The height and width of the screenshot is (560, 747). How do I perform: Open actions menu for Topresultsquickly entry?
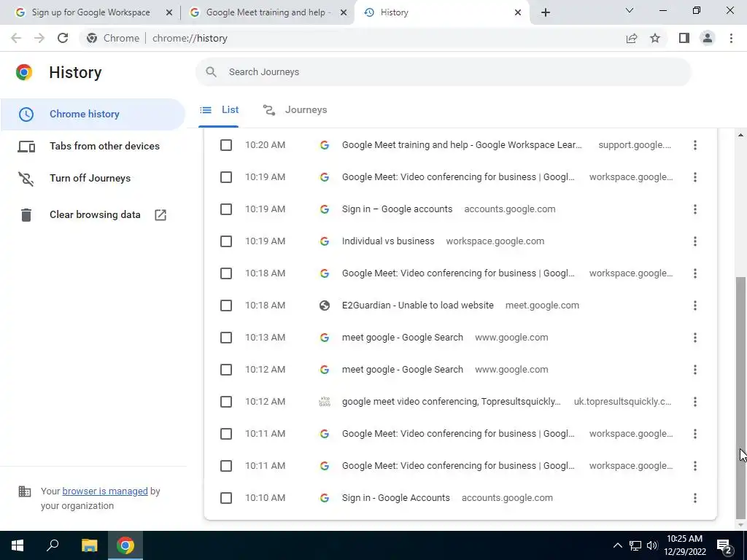[x=695, y=402]
